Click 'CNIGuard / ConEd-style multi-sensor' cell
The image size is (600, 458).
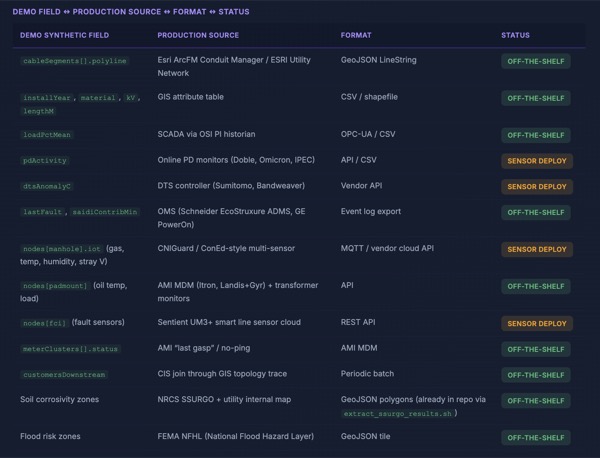(x=226, y=248)
